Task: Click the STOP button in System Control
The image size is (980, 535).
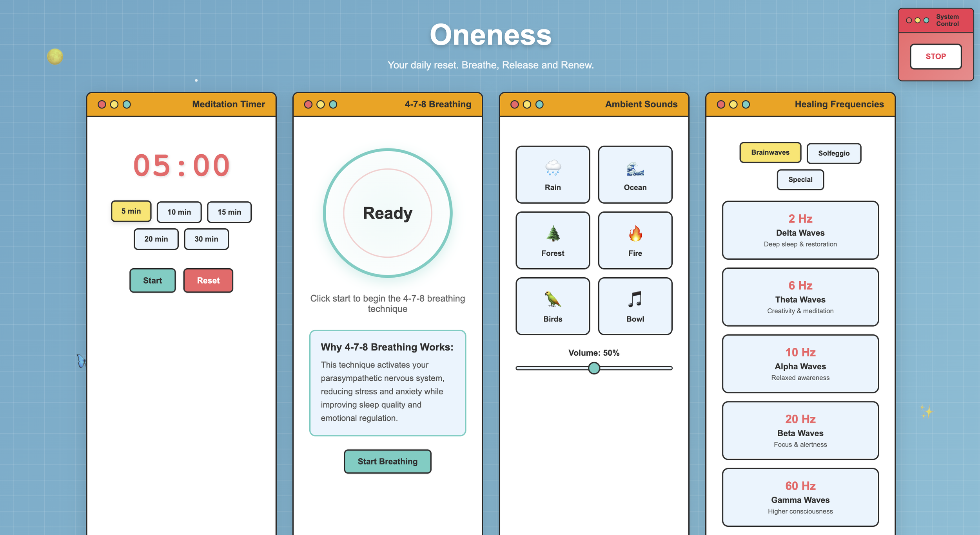Action: [x=935, y=56]
